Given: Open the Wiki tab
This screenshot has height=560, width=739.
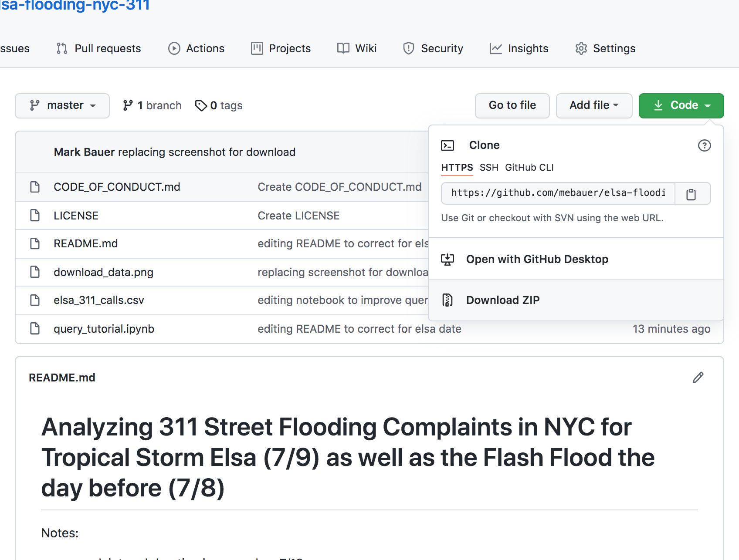Looking at the screenshot, I should [357, 48].
